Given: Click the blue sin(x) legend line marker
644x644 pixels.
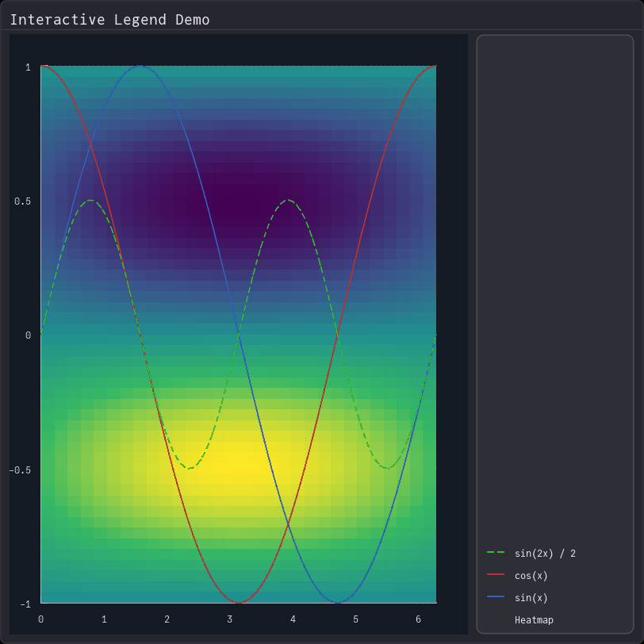Looking at the screenshot, I should [496, 597].
